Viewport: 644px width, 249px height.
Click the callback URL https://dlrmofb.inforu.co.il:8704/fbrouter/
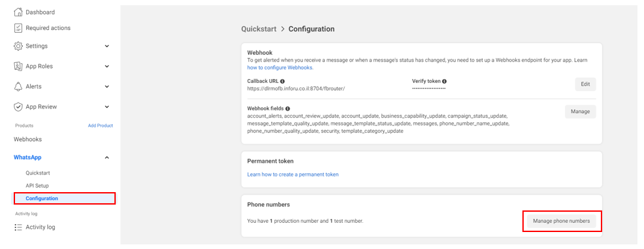tap(296, 88)
